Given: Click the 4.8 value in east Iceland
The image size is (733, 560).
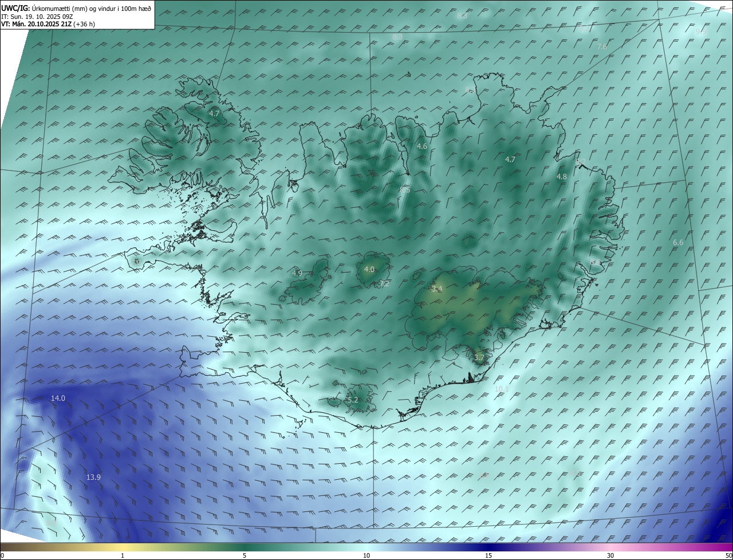Looking at the screenshot, I should click(562, 177).
